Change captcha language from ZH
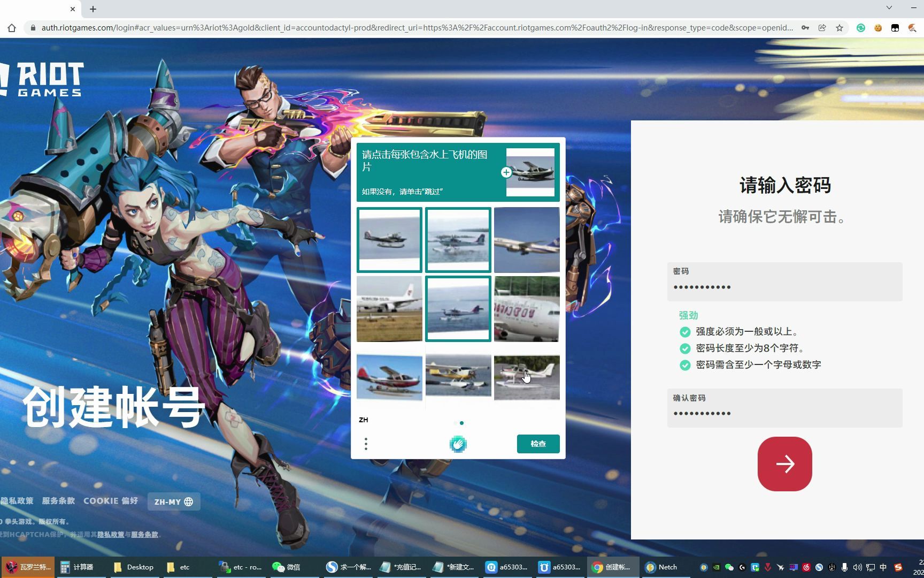 tap(364, 420)
